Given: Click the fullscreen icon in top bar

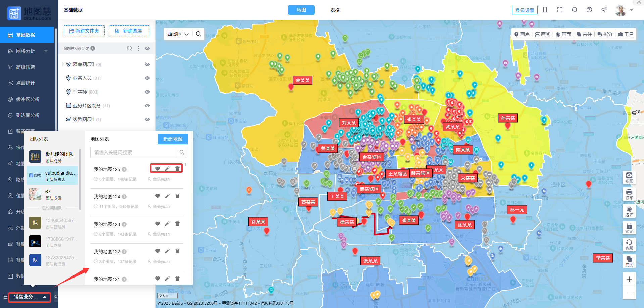Looking at the screenshot, I should click(x=559, y=10).
